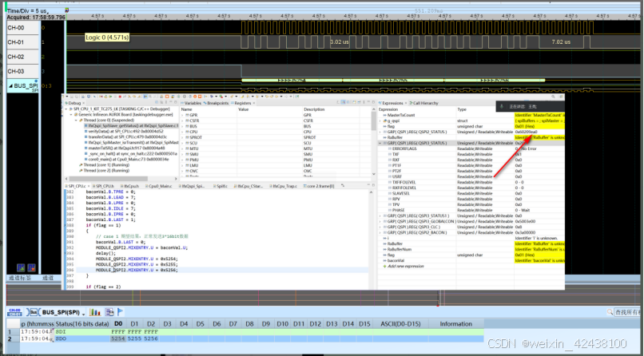Close the Debug view tab

pyautogui.click(x=84, y=103)
